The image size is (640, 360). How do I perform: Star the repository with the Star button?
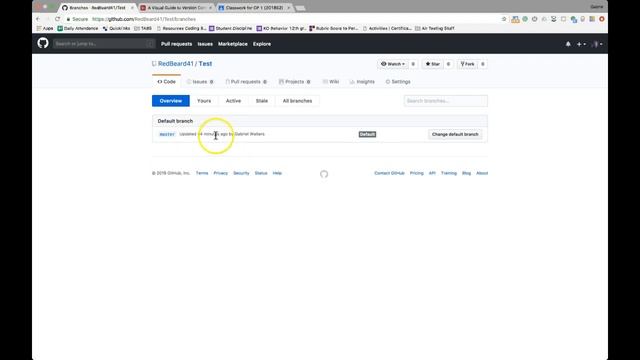433,64
